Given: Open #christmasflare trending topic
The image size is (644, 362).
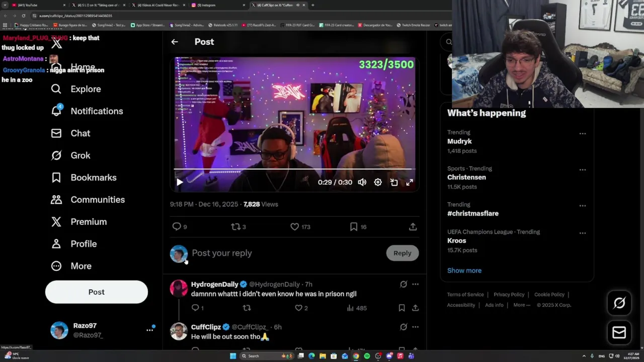Looking at the screenshot, I should point(473,213).
